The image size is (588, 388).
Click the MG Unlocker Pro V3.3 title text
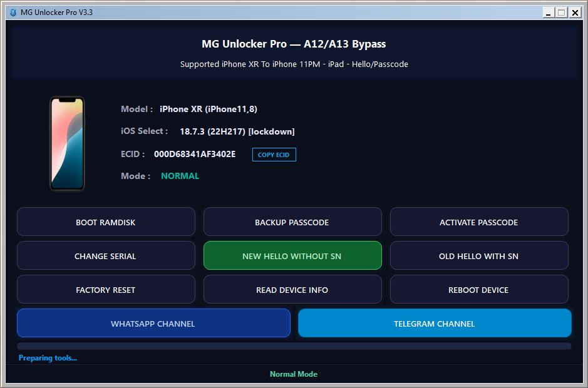coord(56,13)
